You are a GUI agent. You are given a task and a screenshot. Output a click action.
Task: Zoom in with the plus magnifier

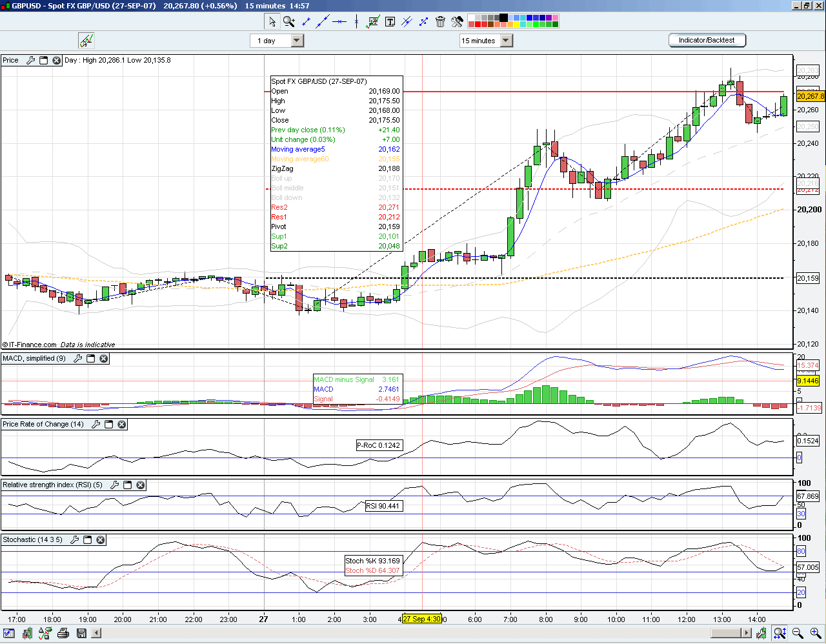click(816, 633)
